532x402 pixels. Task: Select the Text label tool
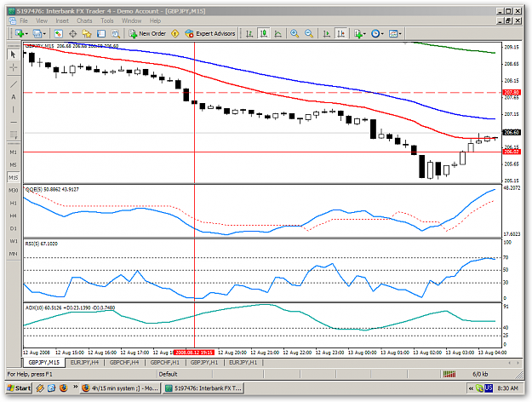tap(14, 97)
